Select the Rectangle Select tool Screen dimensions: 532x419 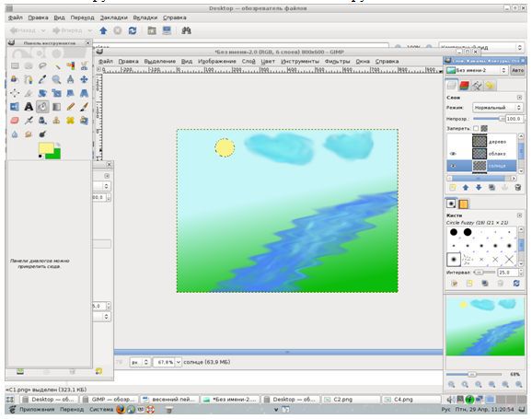coord(15,66)
